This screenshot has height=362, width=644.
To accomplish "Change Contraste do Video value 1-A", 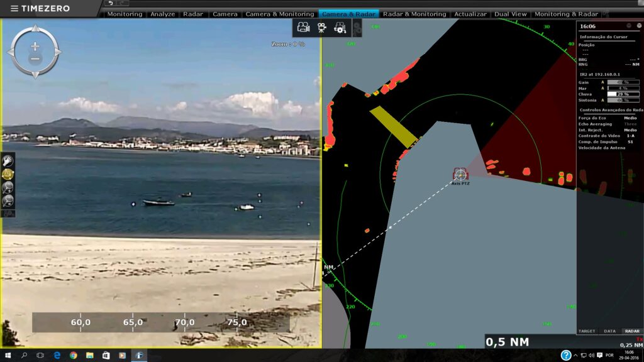I will coord(630,136).
